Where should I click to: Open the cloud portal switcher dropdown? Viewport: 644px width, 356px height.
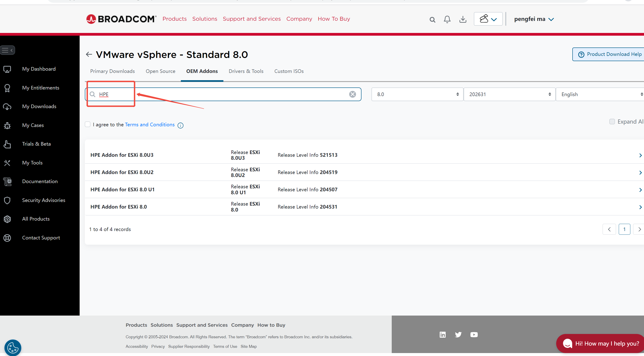pyautogui.click(x=488, y=19)
